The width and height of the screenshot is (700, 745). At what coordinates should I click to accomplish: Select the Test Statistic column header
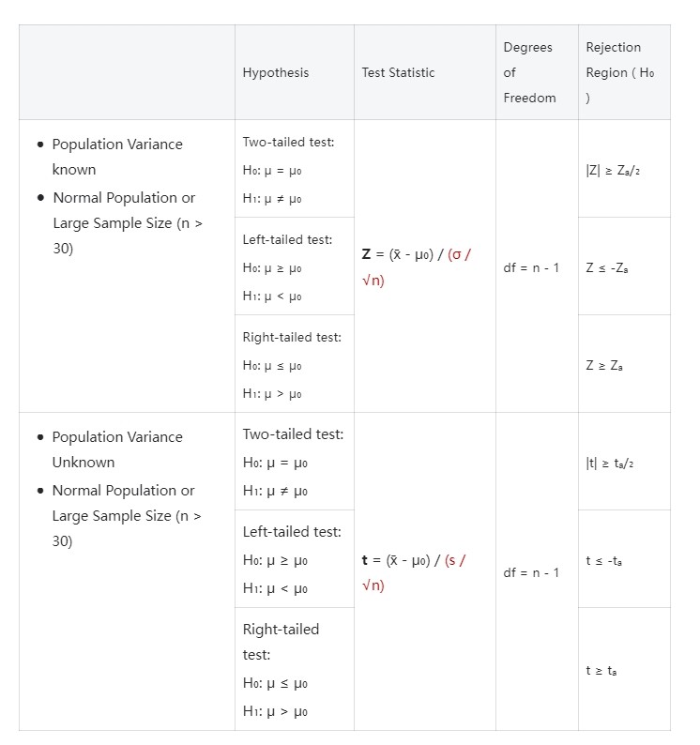click(398, 72)
